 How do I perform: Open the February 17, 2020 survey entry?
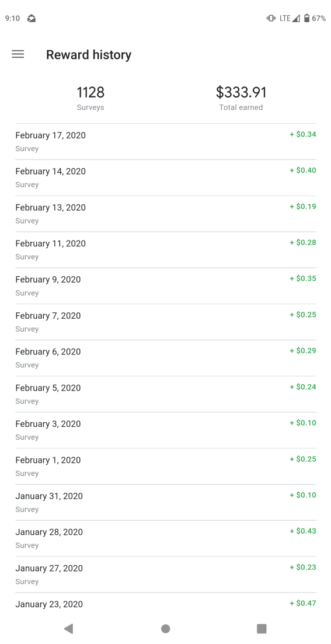(x=166, y=141)
